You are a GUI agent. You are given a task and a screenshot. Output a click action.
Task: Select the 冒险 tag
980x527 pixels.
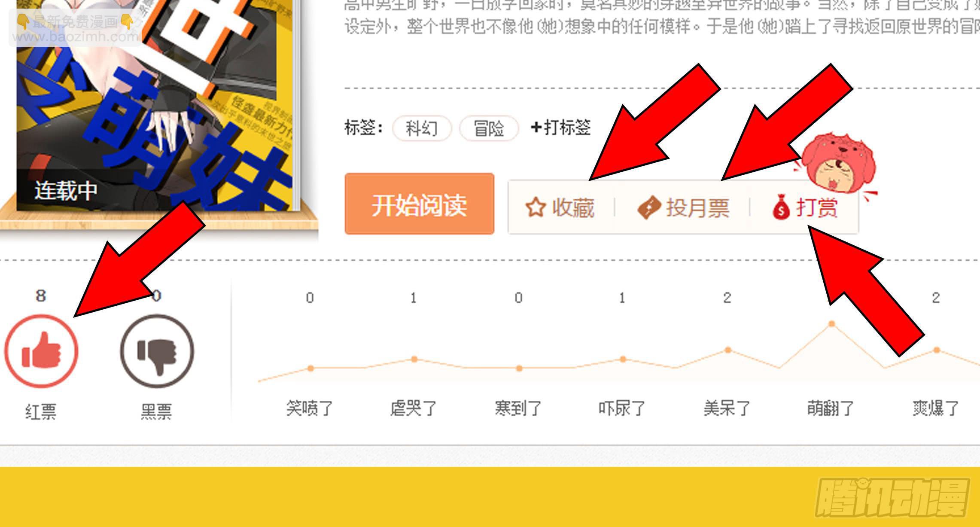point(489,128)
